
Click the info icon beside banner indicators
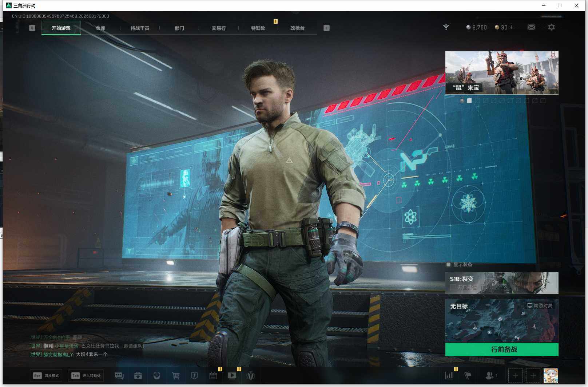(x=462, y=100)
